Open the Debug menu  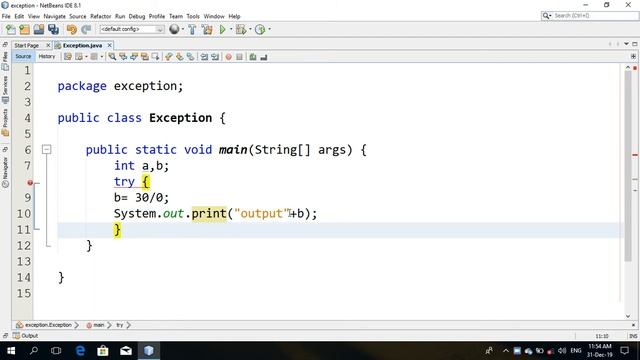[137, 16]
